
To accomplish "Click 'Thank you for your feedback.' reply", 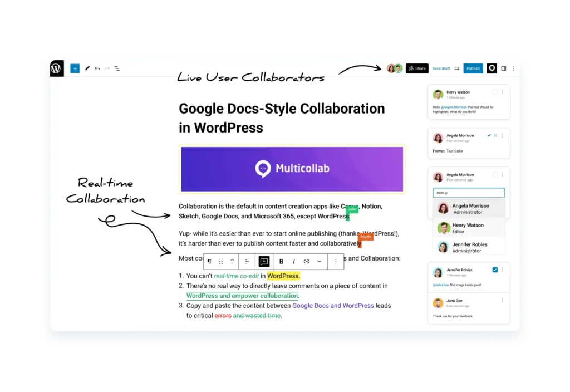I will point(453,316).
